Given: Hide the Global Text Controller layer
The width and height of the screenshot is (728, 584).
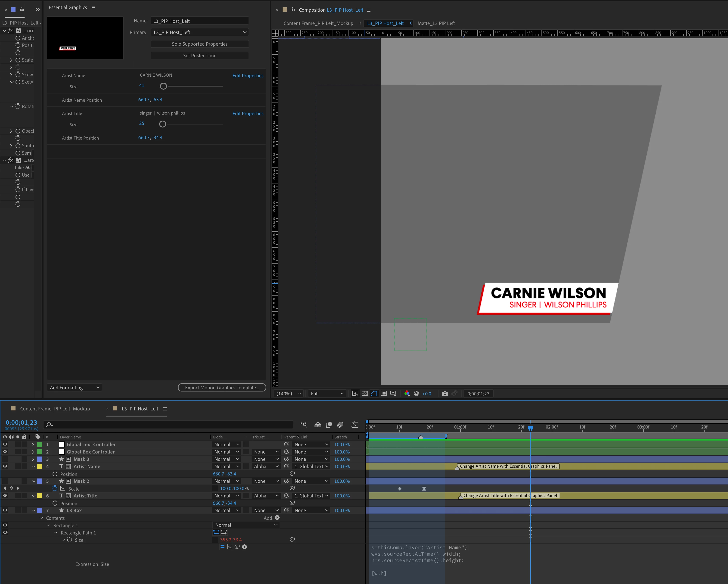Looking at the screenshot, I should 5,445.
